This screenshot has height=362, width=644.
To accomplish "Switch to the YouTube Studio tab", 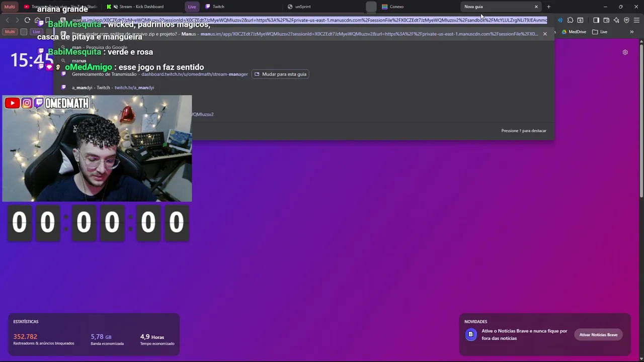I will click(60, 7).
